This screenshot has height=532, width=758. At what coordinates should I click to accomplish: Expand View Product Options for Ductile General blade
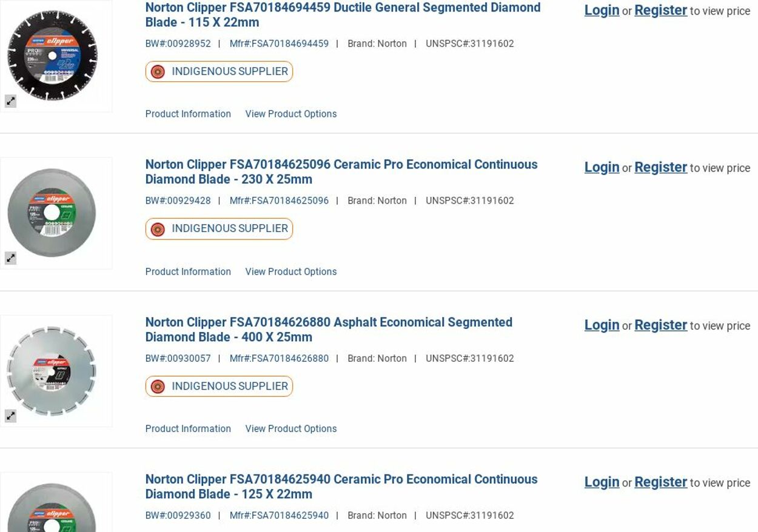pos(290,114)
